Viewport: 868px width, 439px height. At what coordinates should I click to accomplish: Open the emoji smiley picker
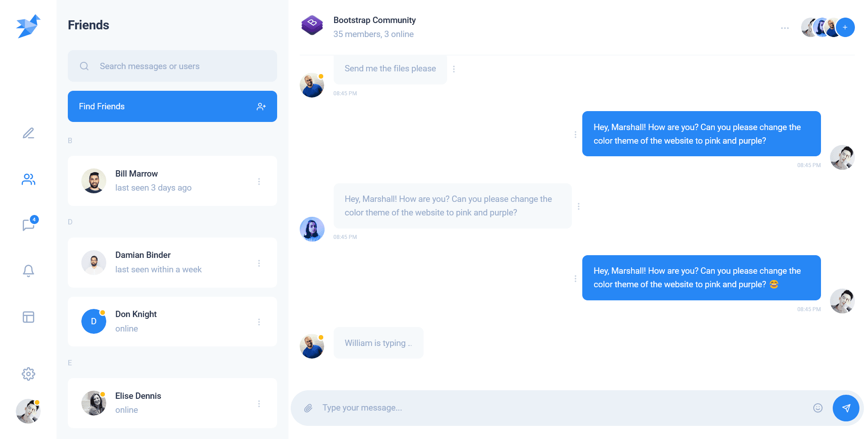click(x=818, y=408)
